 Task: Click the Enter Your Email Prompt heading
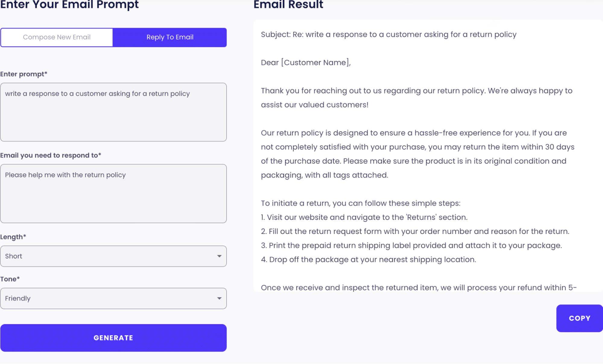point(69,5)
